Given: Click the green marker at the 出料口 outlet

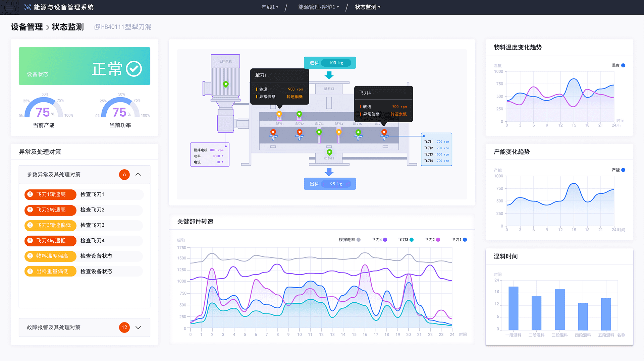Looking at the screenshot, I should (x=329, y=152).
